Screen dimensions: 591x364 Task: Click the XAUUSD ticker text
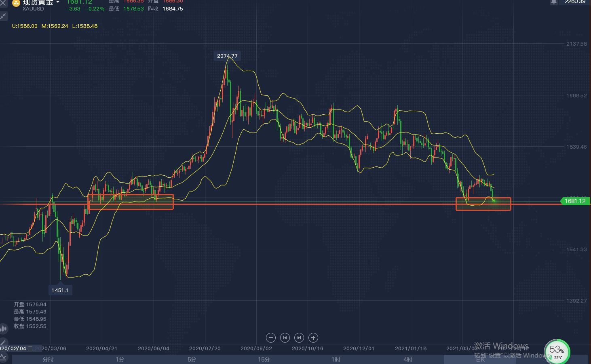pos(33,9)
